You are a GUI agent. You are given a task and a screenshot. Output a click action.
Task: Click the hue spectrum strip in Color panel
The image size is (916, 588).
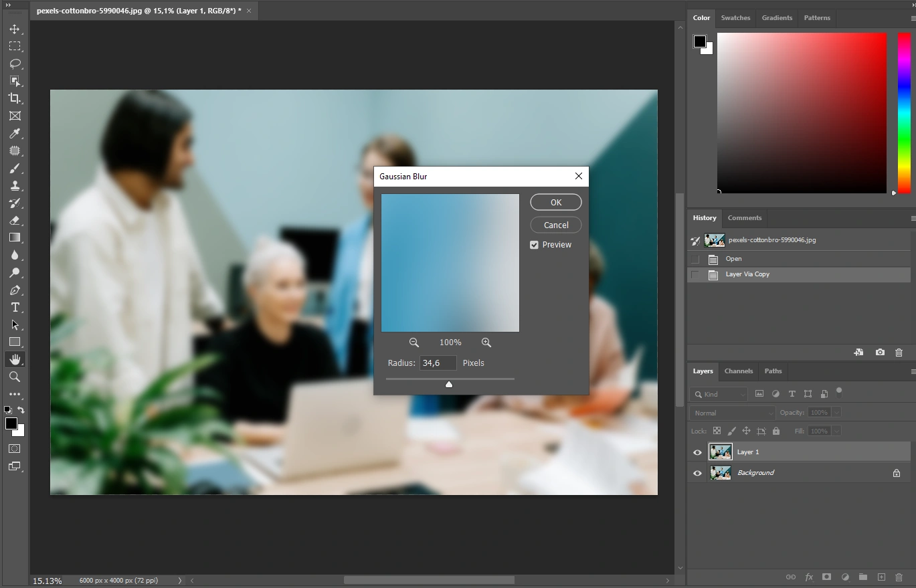pos(904,114)
